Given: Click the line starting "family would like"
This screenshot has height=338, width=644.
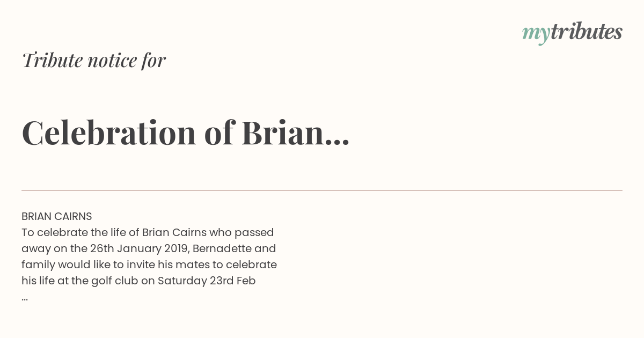Looking at the screenshot, I should pos(149,264).
